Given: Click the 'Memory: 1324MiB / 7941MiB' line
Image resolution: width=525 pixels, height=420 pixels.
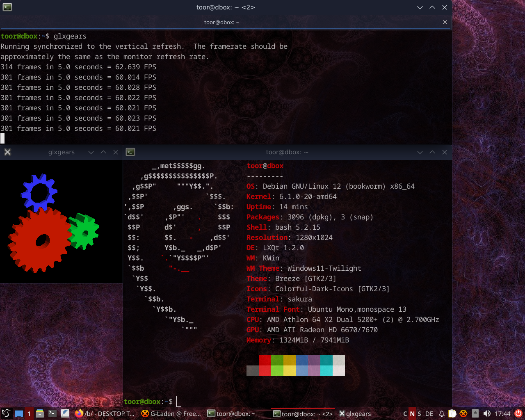Looking at the screenshot, I should click(x=298, y=340).
